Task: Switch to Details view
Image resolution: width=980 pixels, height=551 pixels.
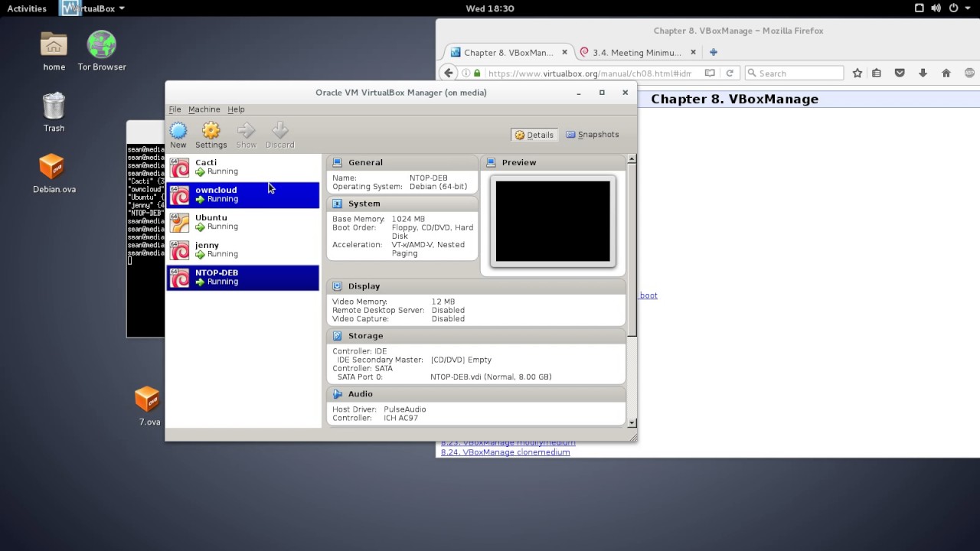Action: pyautogui.click(x=534, y=135)
